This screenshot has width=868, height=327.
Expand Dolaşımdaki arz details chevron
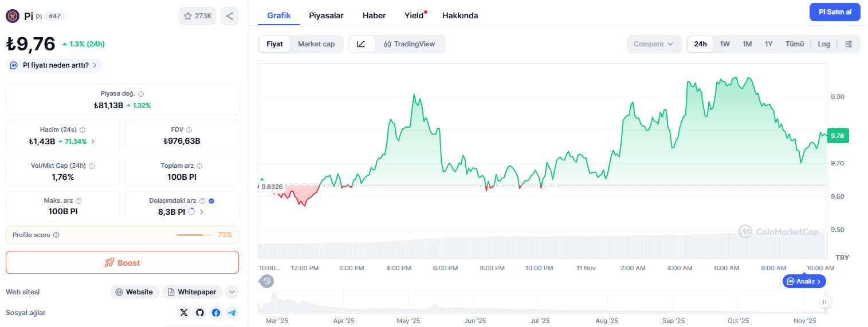point(202,212)
